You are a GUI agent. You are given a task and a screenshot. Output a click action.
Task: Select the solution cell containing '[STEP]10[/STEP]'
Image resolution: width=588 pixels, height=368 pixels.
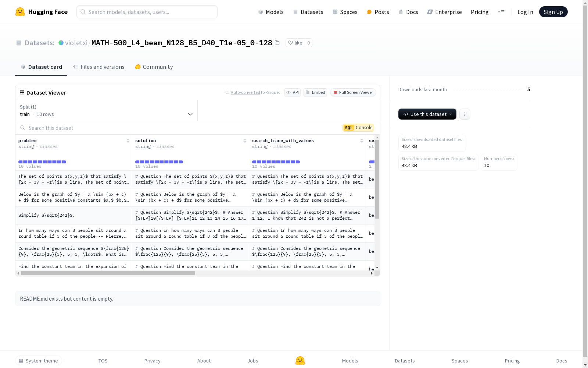tap(190, 215)
